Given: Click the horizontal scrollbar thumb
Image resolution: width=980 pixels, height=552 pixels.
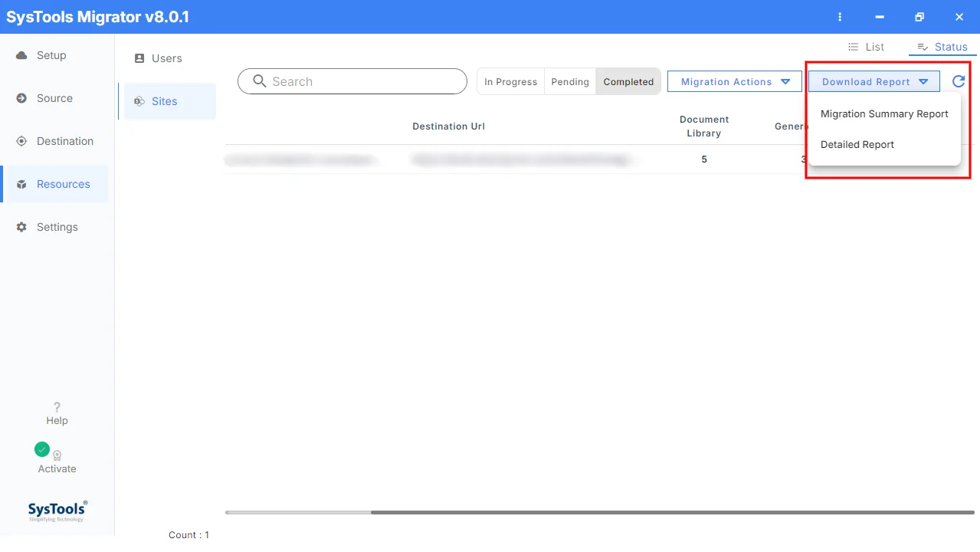Looking at the screenshot, I should coord(673,512).
